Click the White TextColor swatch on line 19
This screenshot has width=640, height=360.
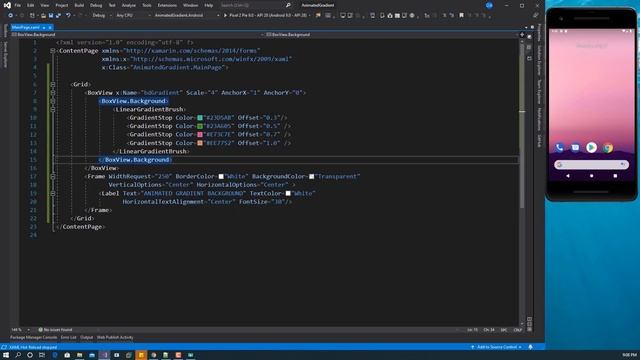coord(288,193)
